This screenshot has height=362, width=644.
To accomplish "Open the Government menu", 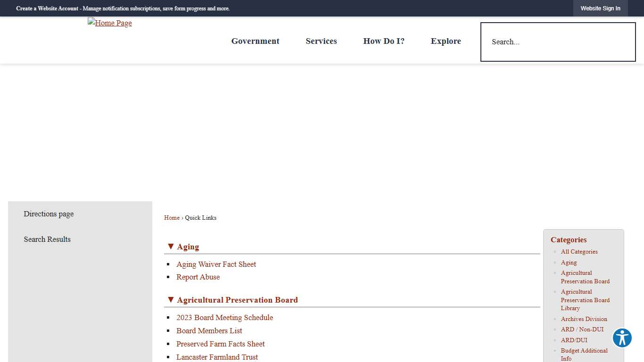I will click(255, 41).
